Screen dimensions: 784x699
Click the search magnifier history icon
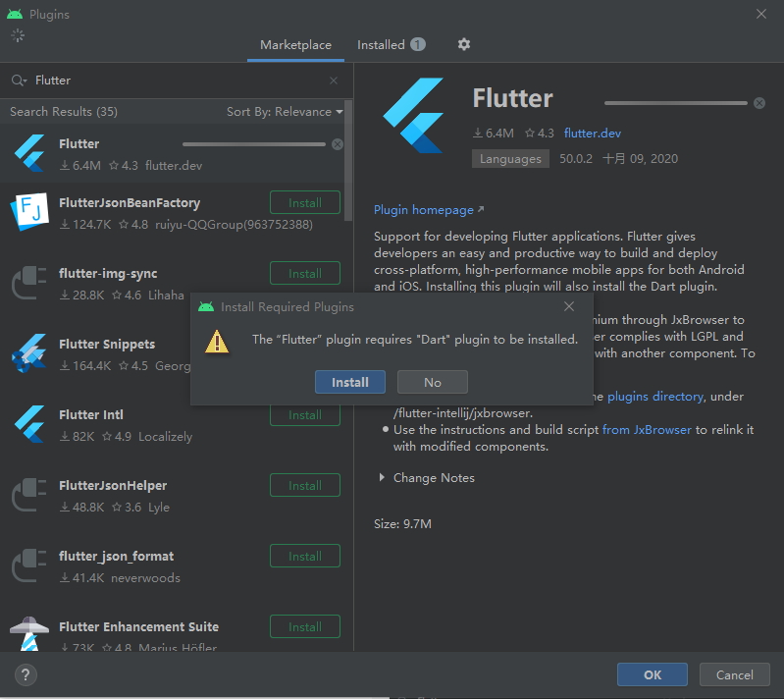19,81
